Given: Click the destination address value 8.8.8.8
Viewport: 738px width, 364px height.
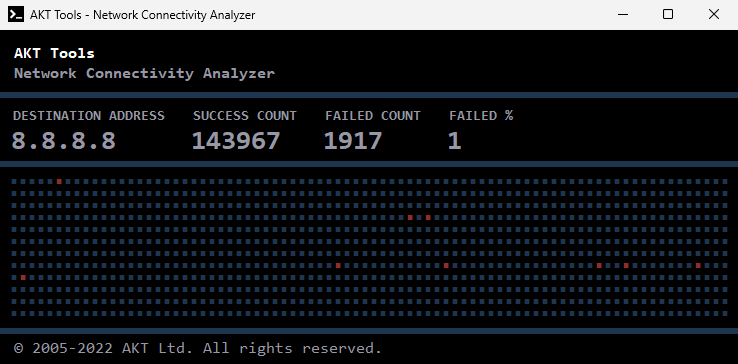Looking at the screenshot, I should 64,141.
